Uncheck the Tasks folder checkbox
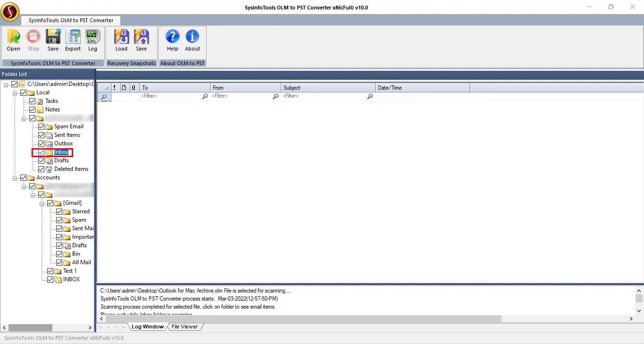644x344 pixels. (32, 101)
